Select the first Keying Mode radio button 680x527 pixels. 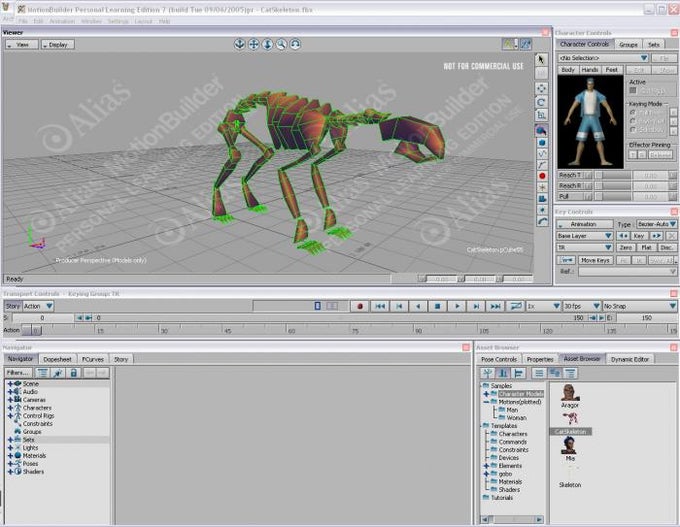click(x=633, y=112)
